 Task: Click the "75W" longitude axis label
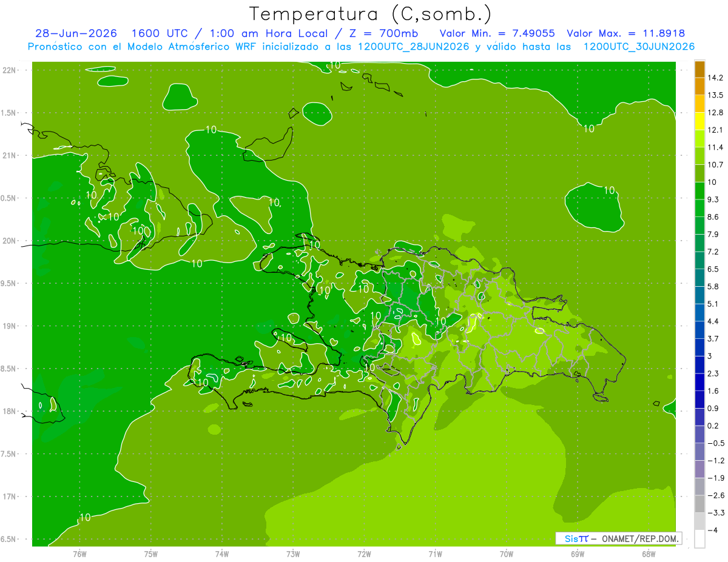pyautogui.click(x=151, y=555)
